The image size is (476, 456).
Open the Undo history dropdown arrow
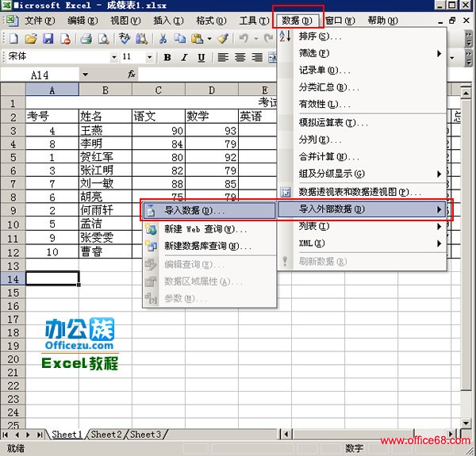(x=256, y=39)
